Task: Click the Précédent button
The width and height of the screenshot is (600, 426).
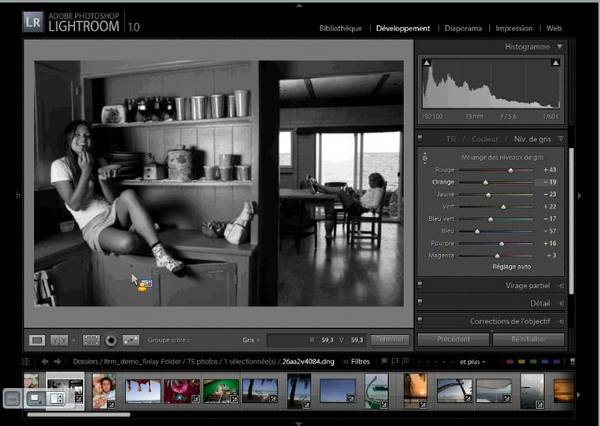Action: click(453, 339)
